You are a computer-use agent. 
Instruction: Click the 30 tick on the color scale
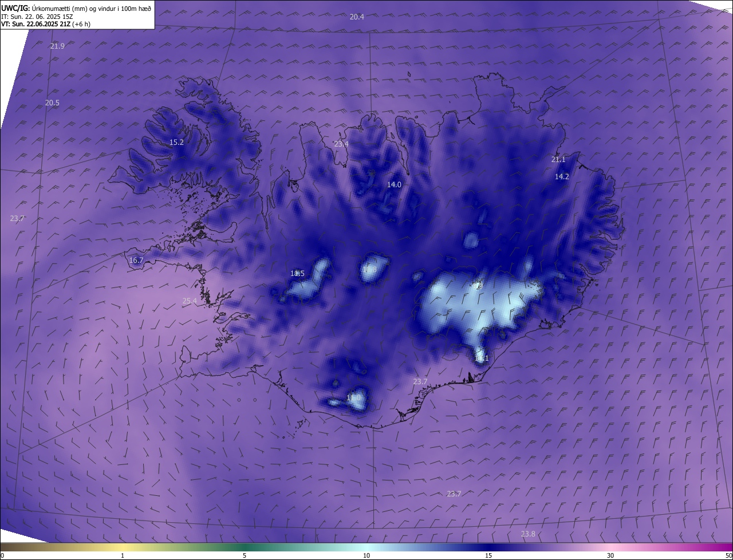(610, 555)
